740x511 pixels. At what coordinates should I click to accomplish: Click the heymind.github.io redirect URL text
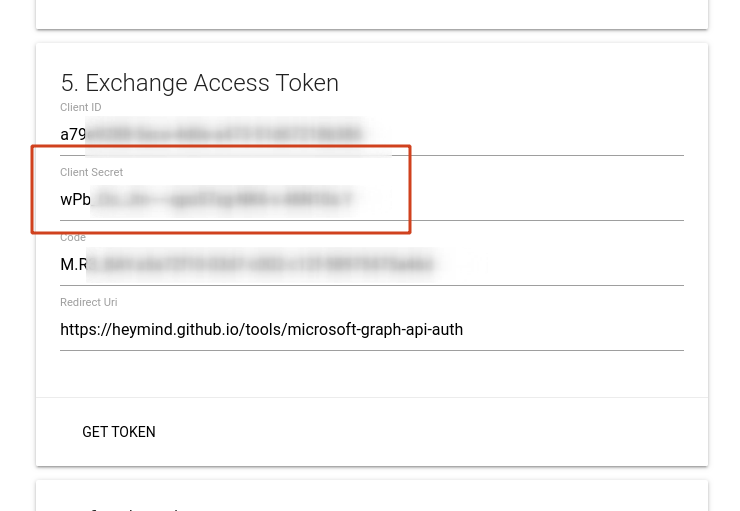pos(261,330)
